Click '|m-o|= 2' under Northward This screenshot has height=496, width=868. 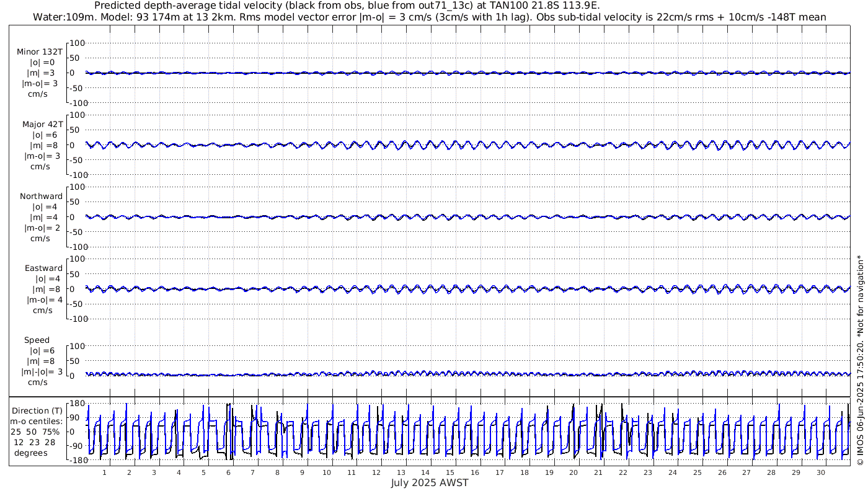42,228
